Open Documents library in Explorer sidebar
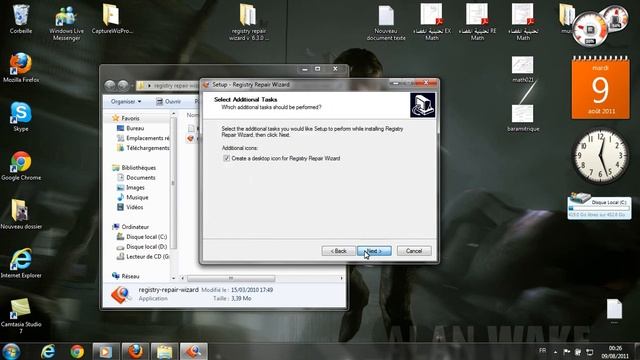This screenshot has height=360, width=640. tap(136, 178)
